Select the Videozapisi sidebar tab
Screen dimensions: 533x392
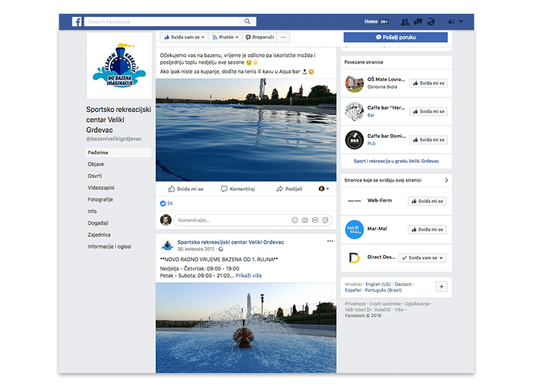click(101, 188)
